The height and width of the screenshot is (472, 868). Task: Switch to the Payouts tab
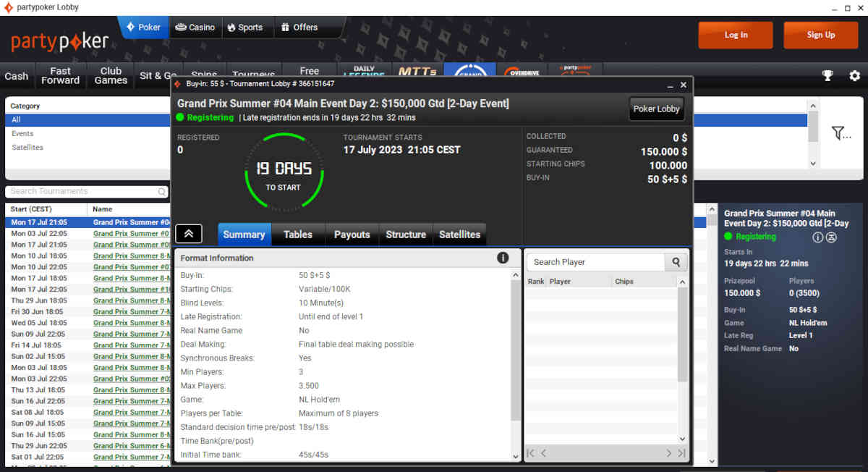[352, 235]
